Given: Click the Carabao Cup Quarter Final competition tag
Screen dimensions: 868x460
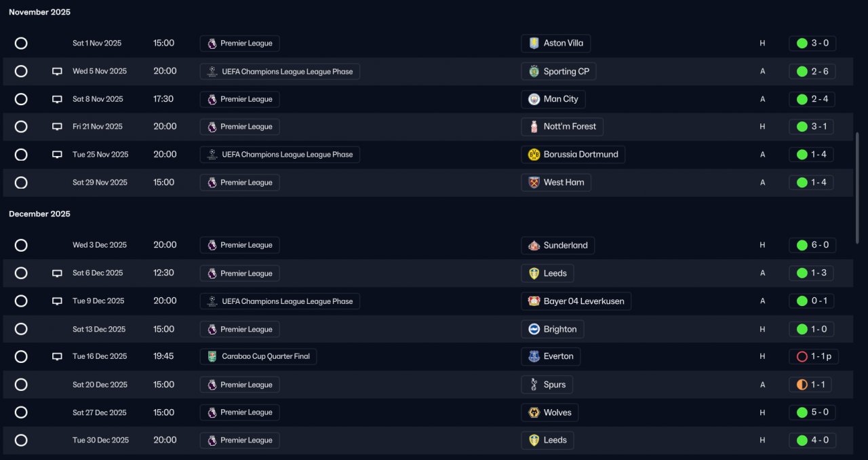Looking at the screenshot, I should click(258, 357).
